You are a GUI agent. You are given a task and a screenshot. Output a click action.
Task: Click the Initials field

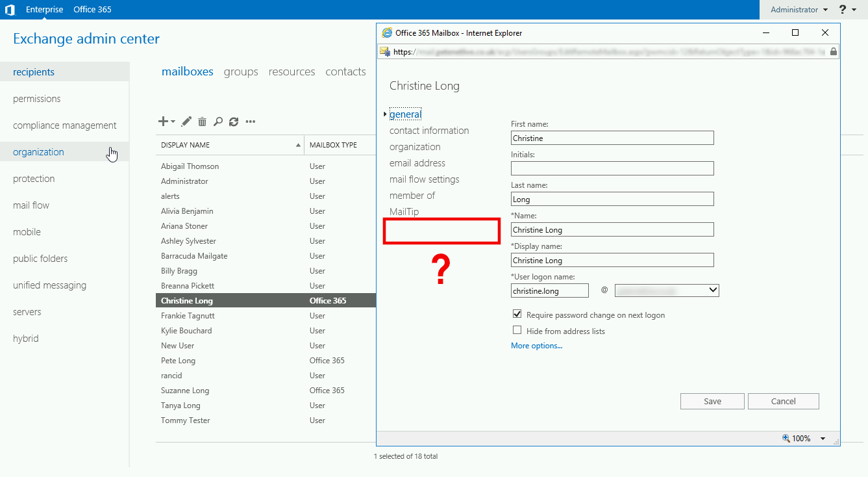click(612, 168)
